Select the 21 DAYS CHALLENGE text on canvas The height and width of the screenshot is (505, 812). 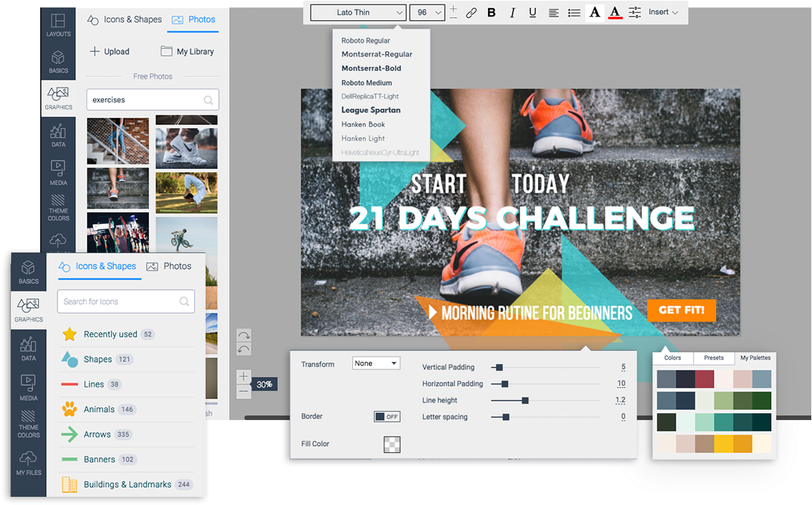point(521,218)
